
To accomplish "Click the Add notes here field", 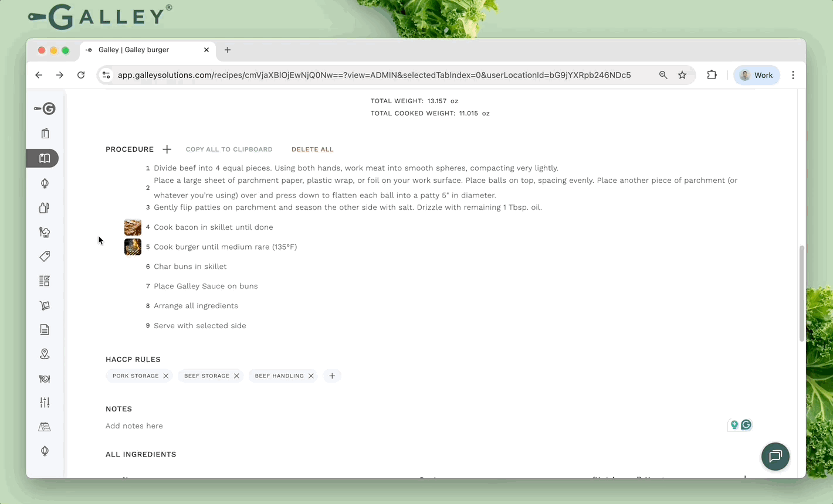I will (x=134, y=426).
